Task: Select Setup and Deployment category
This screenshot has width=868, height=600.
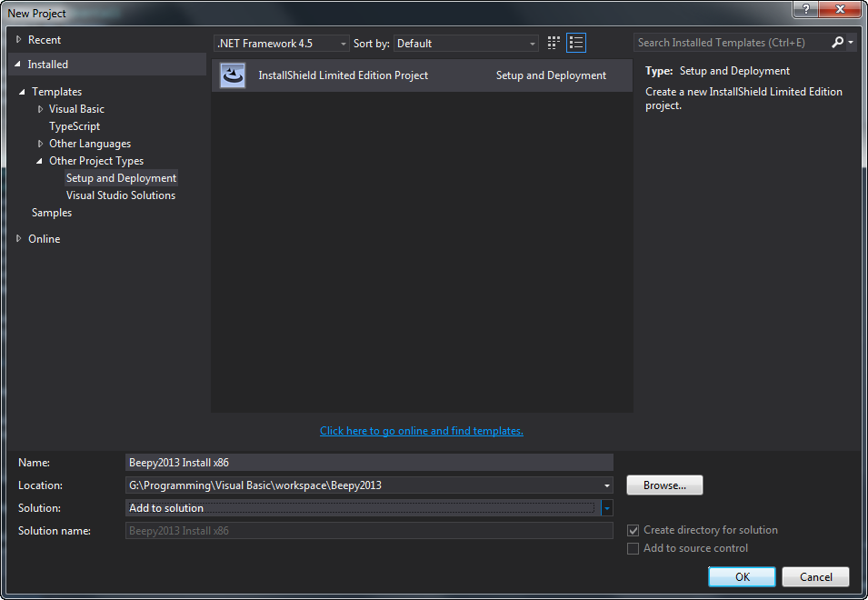Action: click(121, 177)
